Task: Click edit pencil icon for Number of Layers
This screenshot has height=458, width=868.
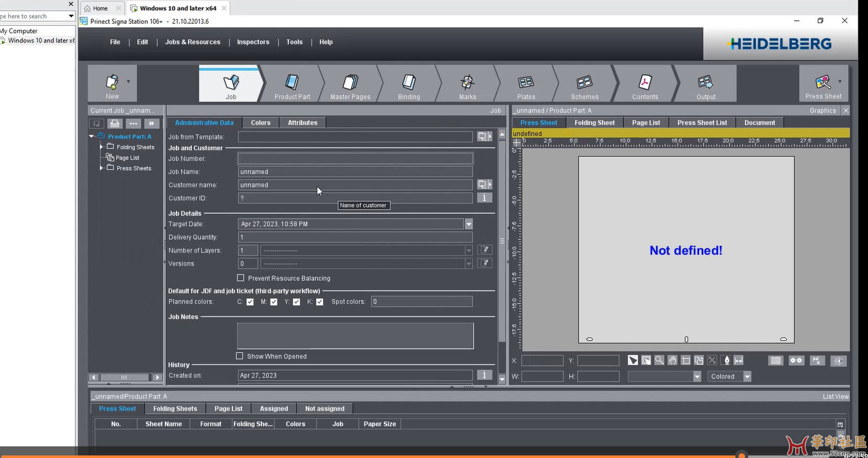Action: (485, 250)
